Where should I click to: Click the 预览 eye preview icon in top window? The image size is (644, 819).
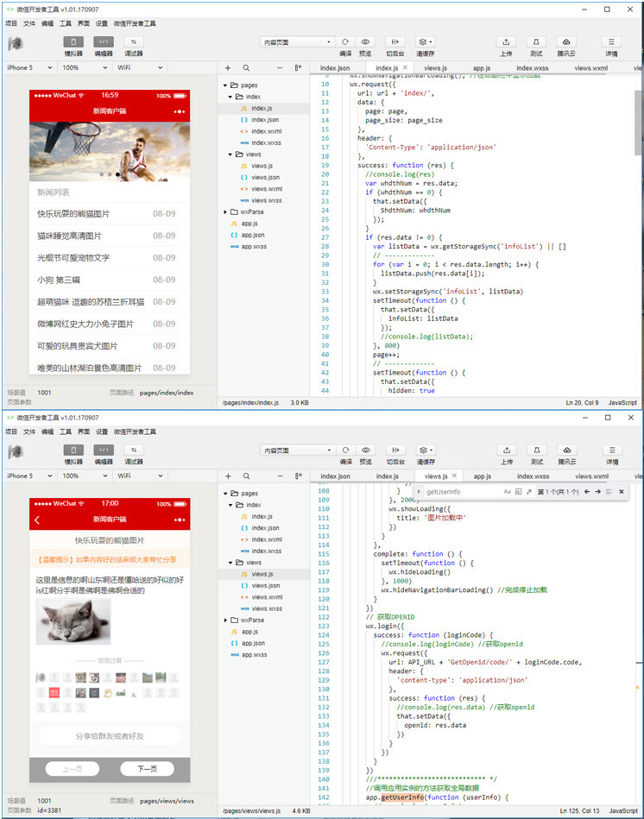pos(366,41)
